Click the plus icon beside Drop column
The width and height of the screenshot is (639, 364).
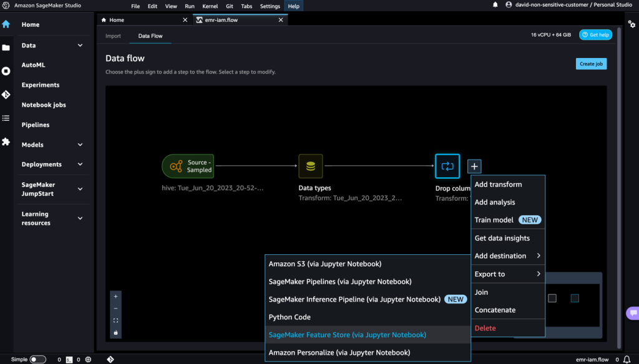coord(474,166)
